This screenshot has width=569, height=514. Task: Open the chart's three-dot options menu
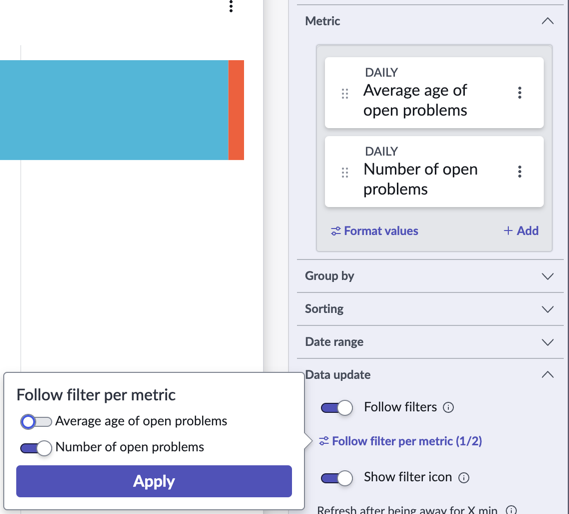coord(231,6)
